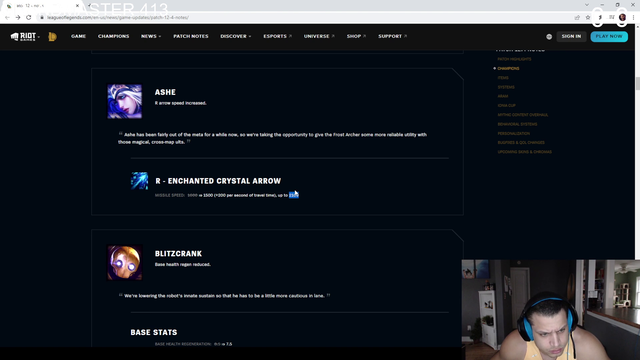Image resolution: width=640 pixels, height=360 pixels.
Task: Jump to Personalization section
Action: tap(513, 133)
